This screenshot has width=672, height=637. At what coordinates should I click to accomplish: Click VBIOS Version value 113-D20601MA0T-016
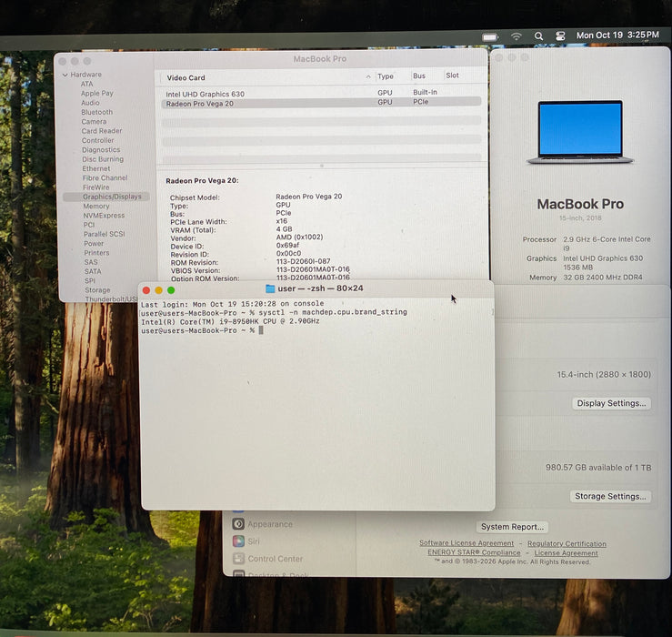click(x=313, y=269)
